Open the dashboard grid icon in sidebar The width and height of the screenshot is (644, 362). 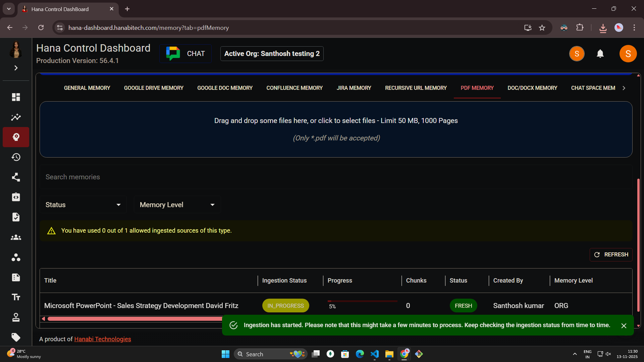(x=16, y=97)
